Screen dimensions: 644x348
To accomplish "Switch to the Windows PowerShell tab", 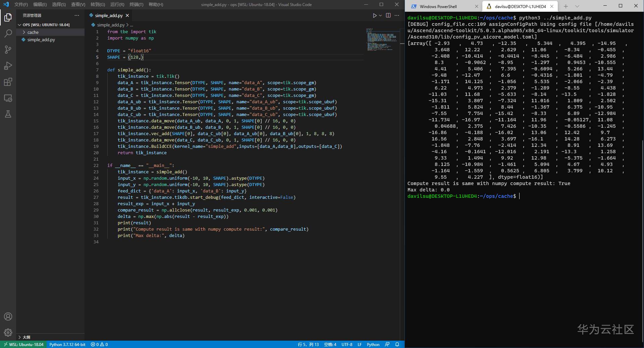I will coord(438,6).
